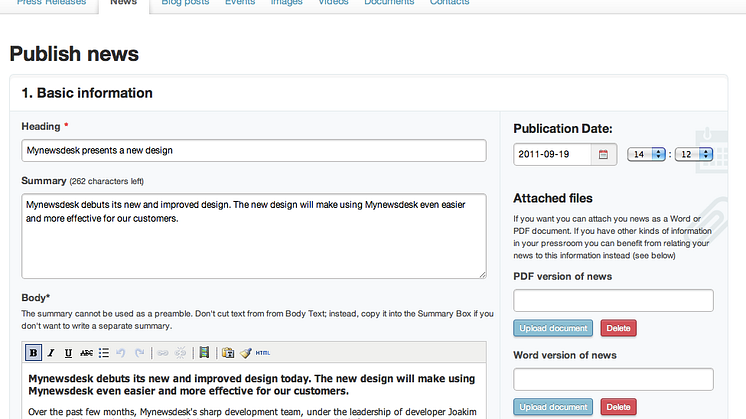Image resolution: width=746 pixels, height=419 pixels.
Task: Clean up messy code with broom icon
Action: pyautogui.click(x=245, y=353)
